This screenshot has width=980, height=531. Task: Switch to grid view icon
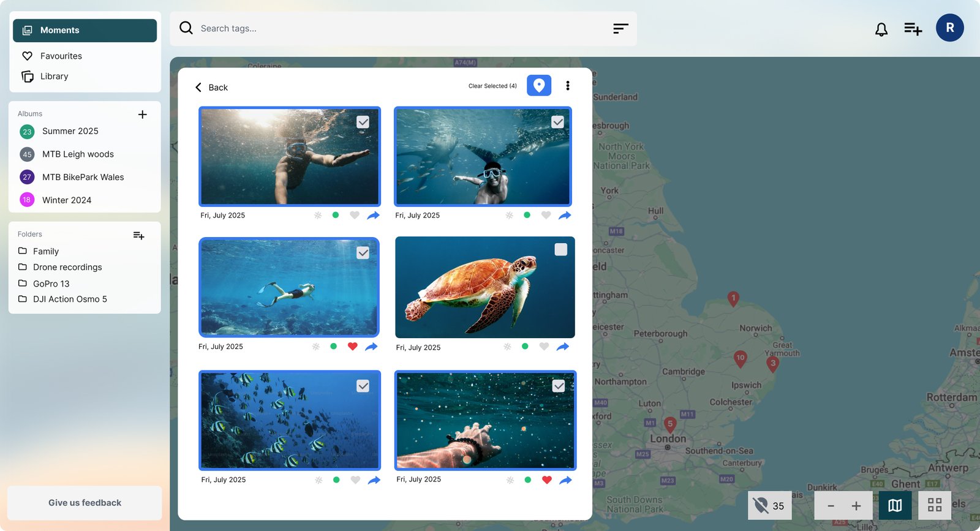pos(934,505)
